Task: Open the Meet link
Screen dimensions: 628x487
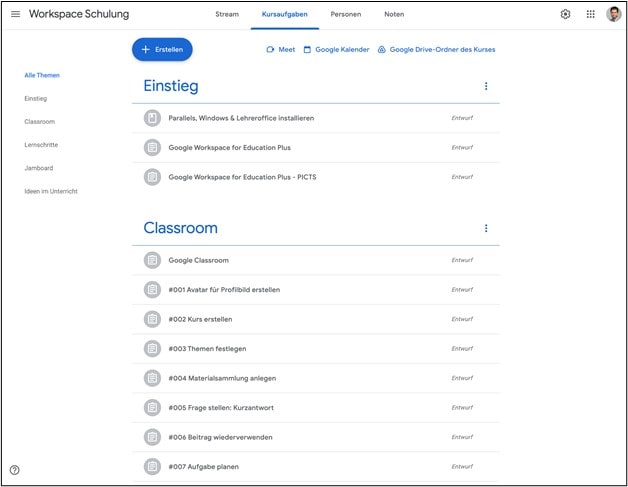Action: click(x=281, y=50)
